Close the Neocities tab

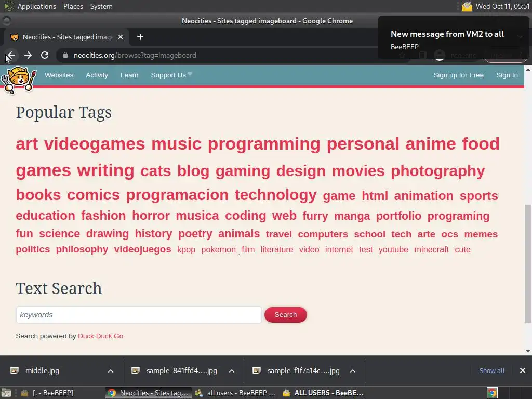(121, 37)
